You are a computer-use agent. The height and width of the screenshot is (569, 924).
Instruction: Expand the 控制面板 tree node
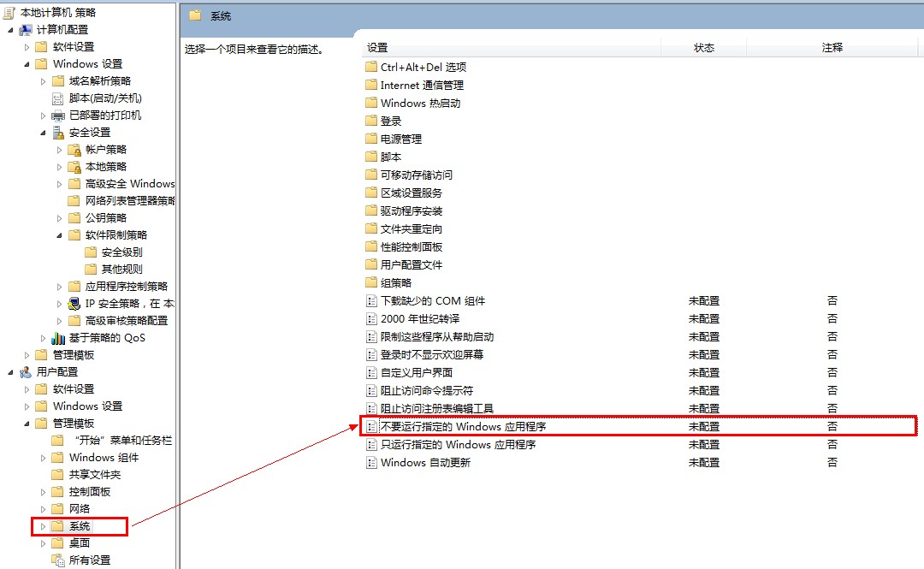(x=41, y=491)
